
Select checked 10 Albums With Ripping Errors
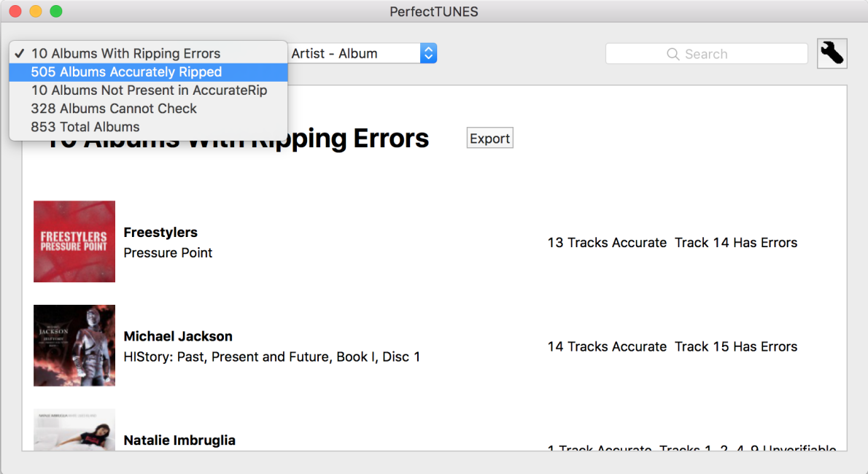[125, 54]
